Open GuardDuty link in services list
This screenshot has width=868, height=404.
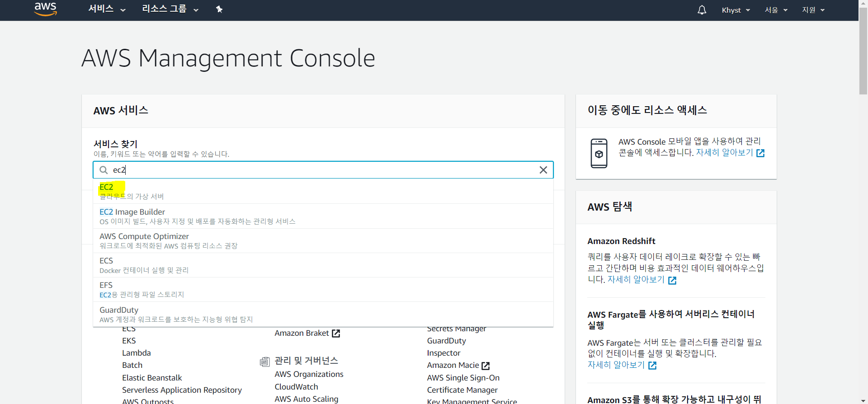(446, 341)
